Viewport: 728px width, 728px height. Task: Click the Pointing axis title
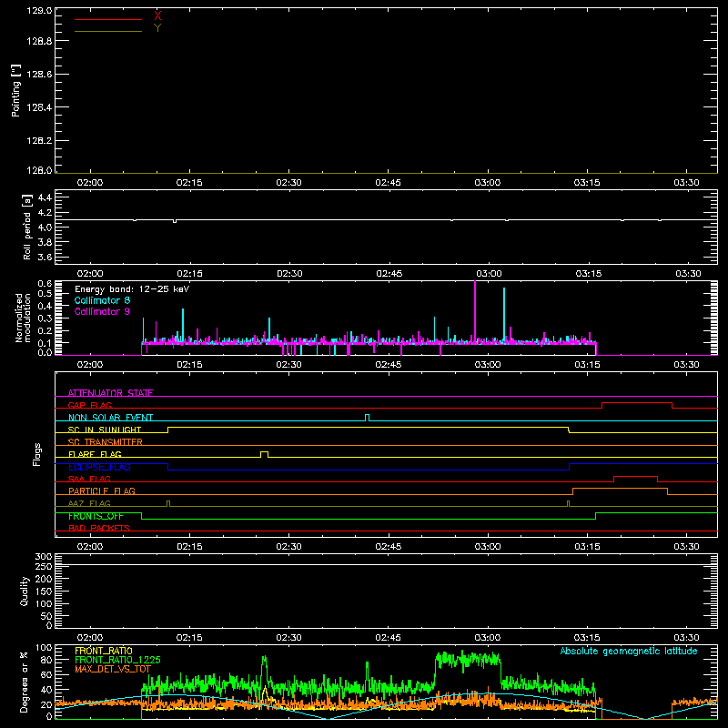click(x=16, y=90)
